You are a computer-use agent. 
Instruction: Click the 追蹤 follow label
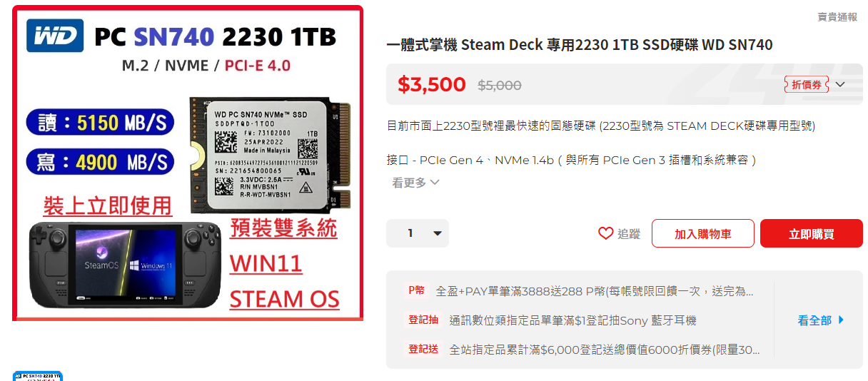629,233
